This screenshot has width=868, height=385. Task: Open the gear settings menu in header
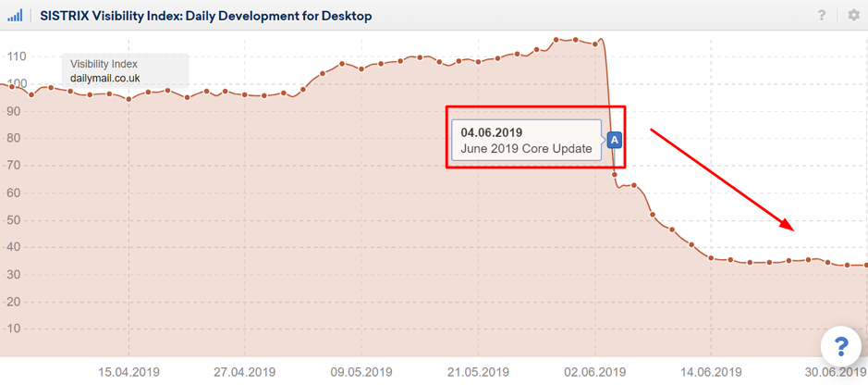[x=853, y=16]
